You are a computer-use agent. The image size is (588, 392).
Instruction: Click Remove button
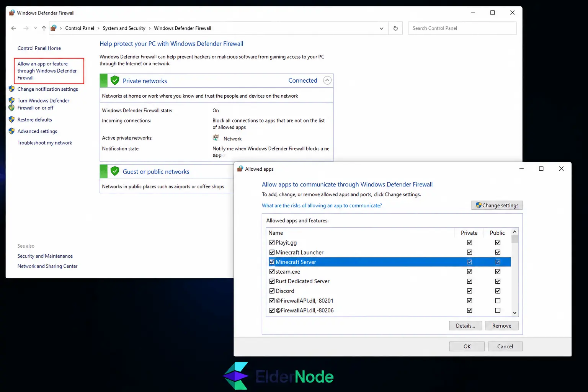(x=501, y=326)
